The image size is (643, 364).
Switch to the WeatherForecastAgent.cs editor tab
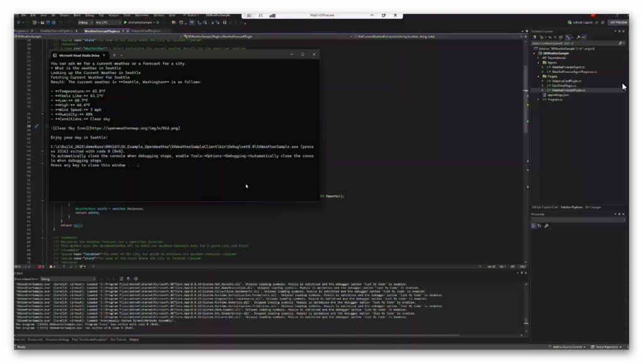tap(57, 31)
